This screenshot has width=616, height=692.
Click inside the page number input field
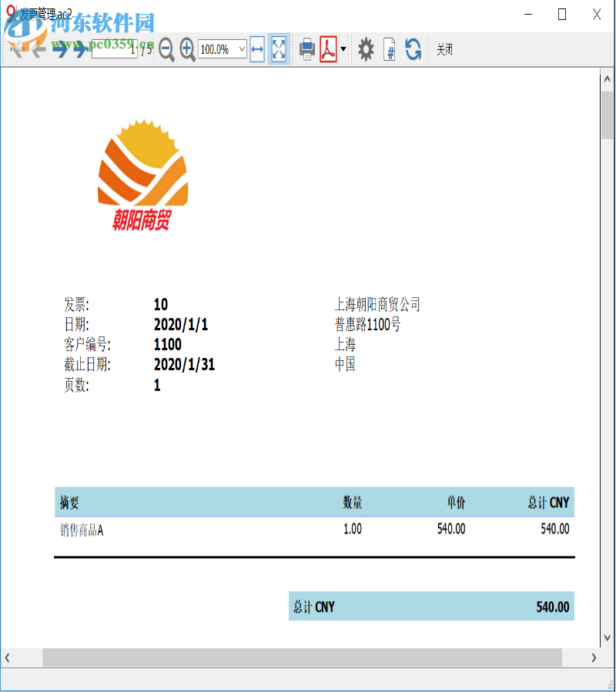pos(115,49)
